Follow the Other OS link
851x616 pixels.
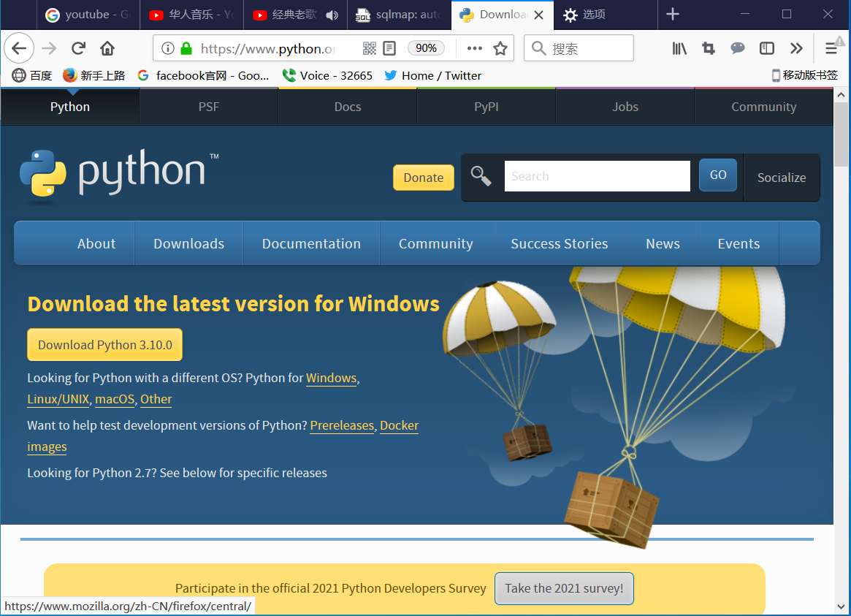point(156,399)
